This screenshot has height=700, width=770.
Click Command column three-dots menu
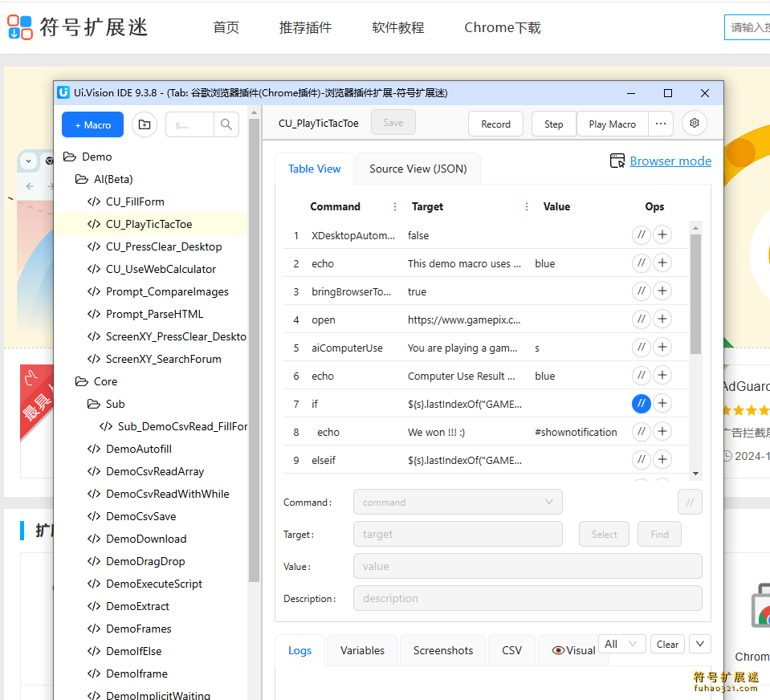pos(395,206)
